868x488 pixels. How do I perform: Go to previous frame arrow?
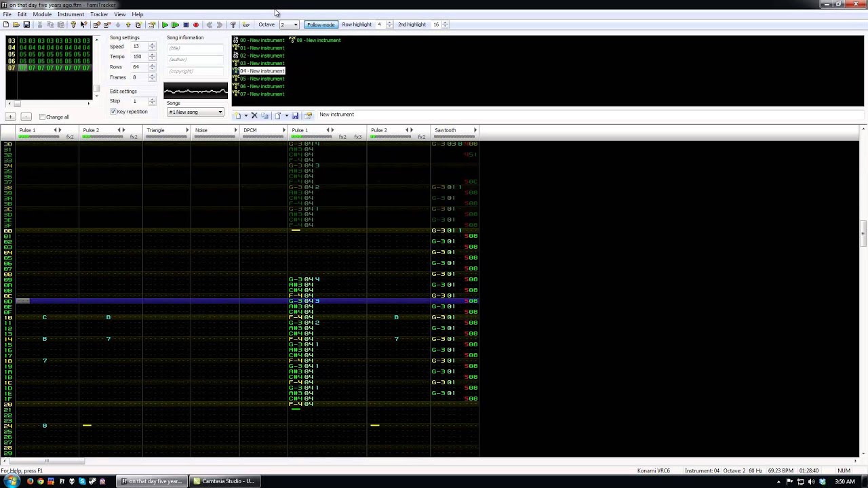coord(209,24)
